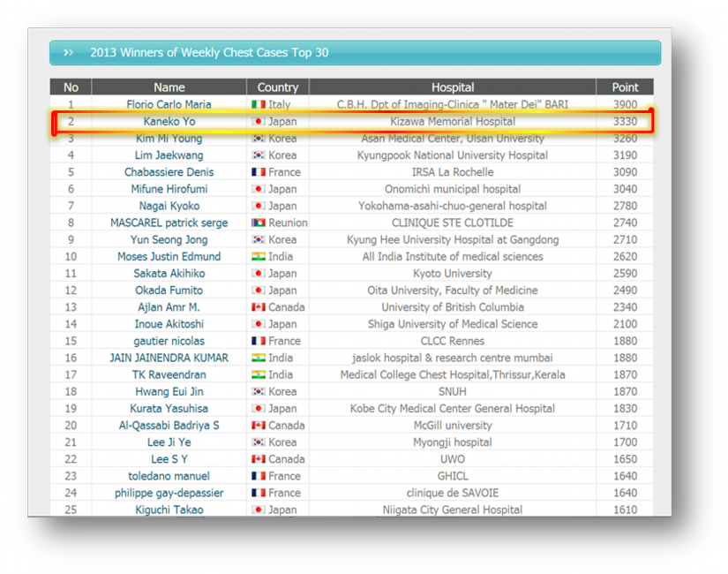The height and width of the screenshot is (574, 728).
Task: Select the '3900' point value
Action: 625,104
